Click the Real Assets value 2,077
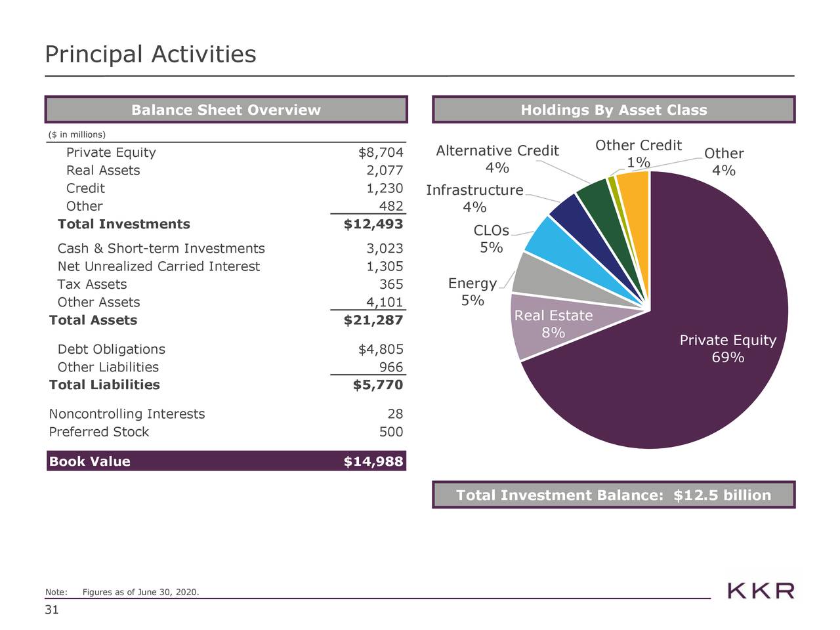Screen dimensions: 840x630 point(385,171)
